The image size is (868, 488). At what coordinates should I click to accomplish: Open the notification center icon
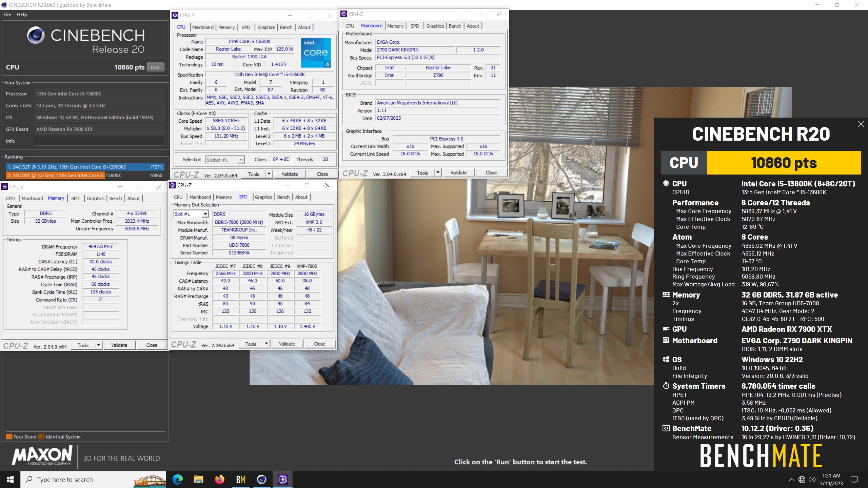pyautogui.click(x=854, y=480)
